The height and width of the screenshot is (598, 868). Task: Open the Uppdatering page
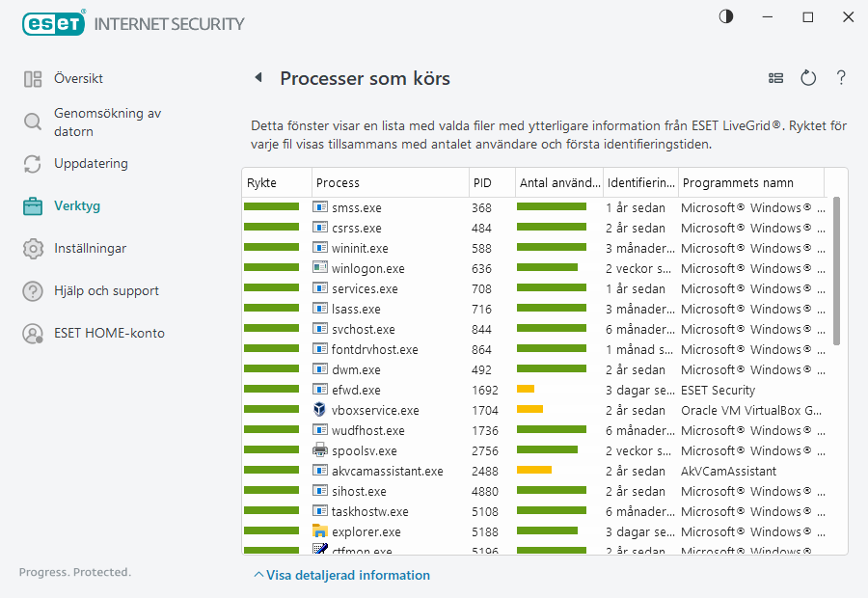tap(90, 163)
